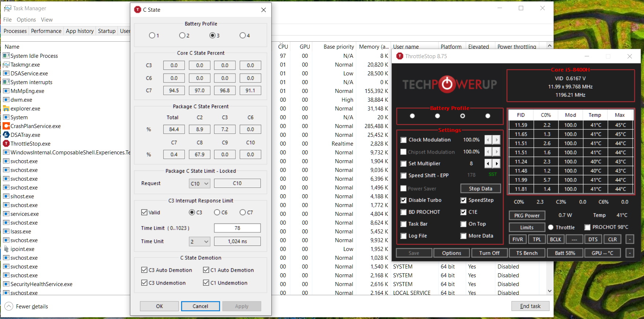The width and height of the screenshot is (644, 319).
Task: Decrease Set Multiplier left arrow
Action: [488, 164]
